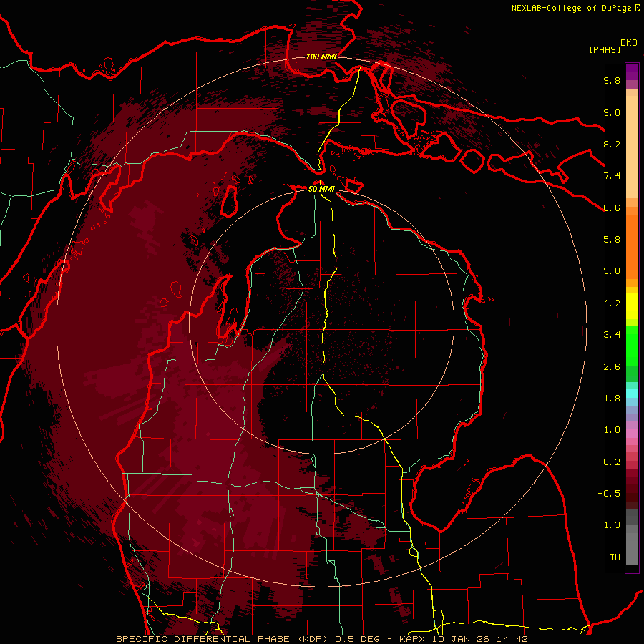
Task: Click the 1.0 scale label
Action: (612, 430)
